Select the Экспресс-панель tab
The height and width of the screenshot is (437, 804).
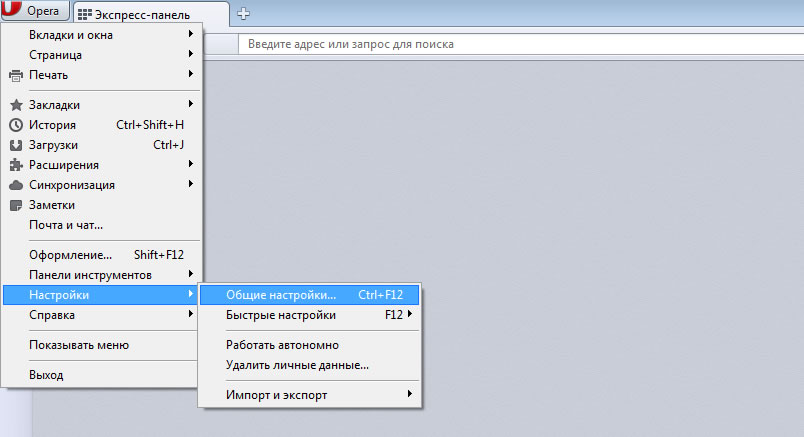[151, 14]
